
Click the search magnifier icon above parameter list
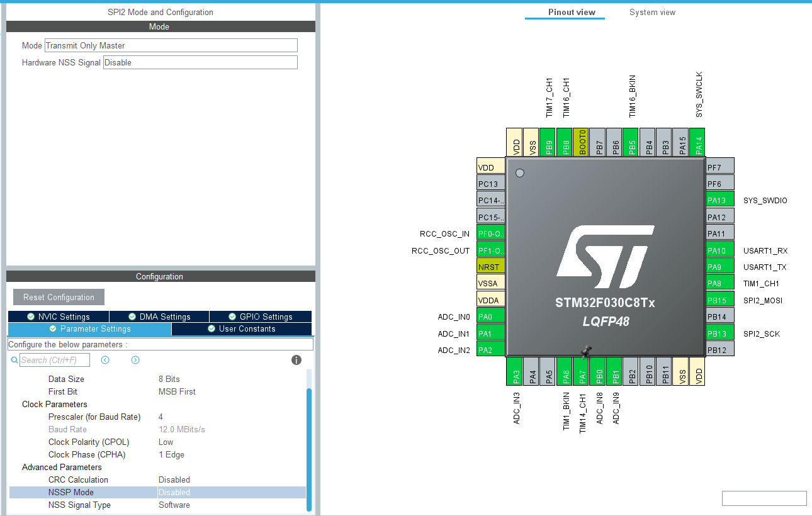14,360
